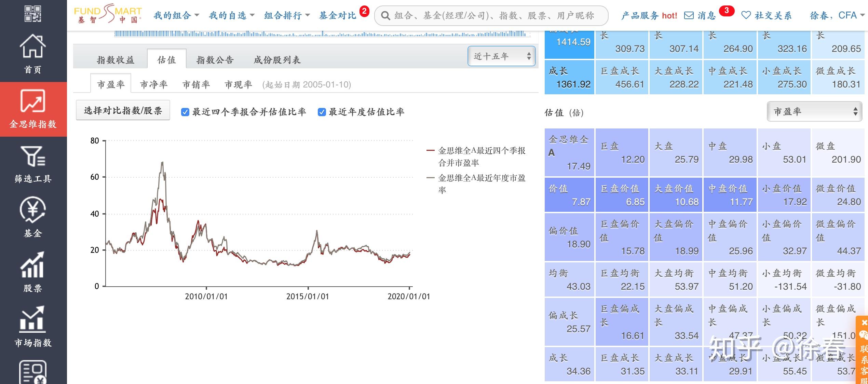
Task: Click 巨盘成长 index cell 456.61
Action: 622,77
